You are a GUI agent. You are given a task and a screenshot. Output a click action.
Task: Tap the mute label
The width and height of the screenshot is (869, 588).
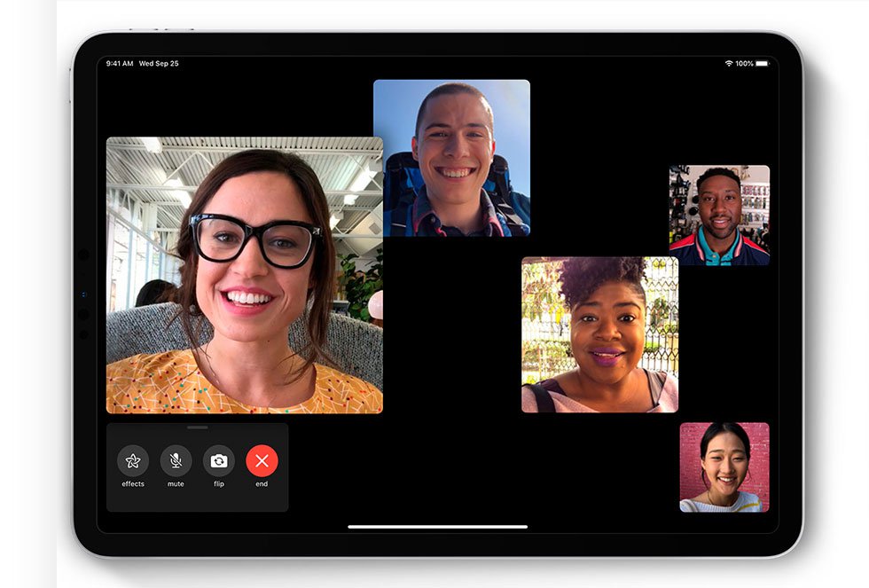click(x=176, y=484)
